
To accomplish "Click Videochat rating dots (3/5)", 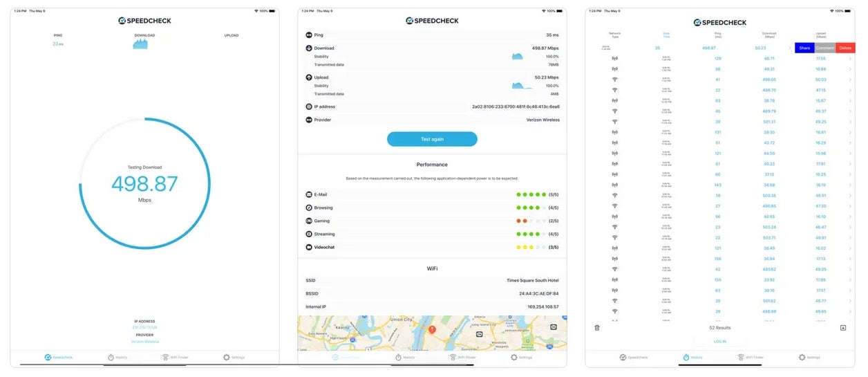I will 531,247.
